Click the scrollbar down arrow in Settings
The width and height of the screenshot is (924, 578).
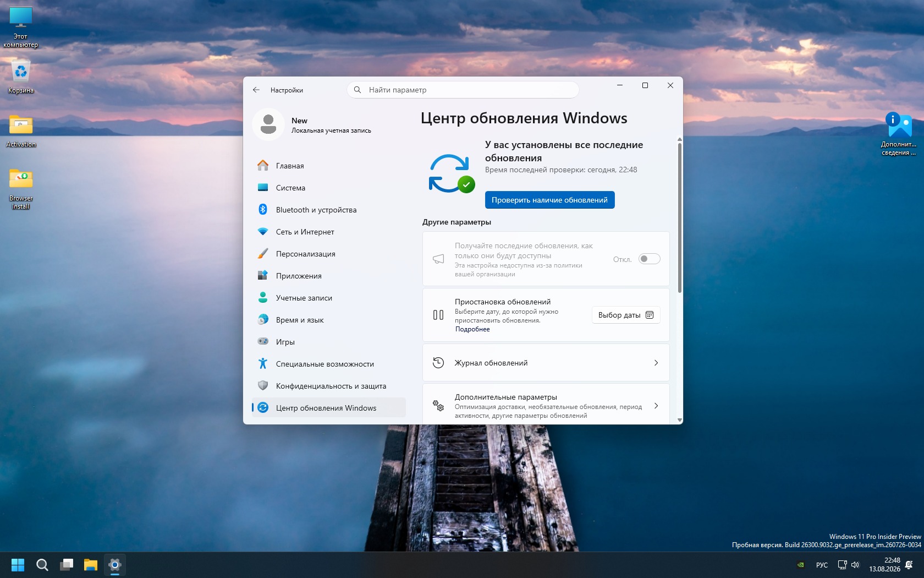pos(680,420)
